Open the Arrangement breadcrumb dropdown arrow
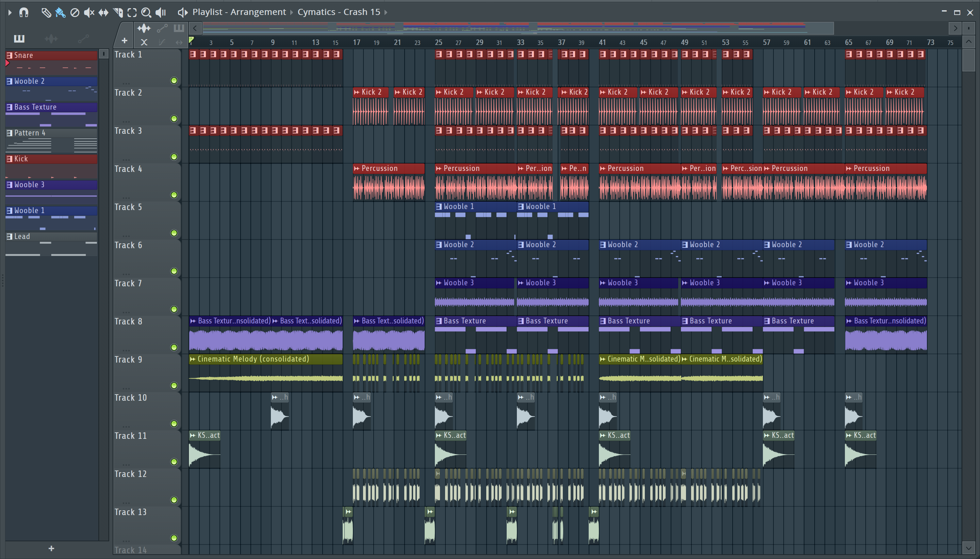Image resolution: width=980 pixels, height=559 pixels. pyautogui.click(x=292, y=12)
